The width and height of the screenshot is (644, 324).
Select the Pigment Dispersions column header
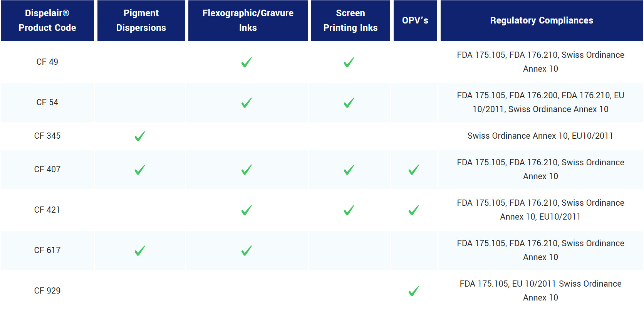(141, 20)
